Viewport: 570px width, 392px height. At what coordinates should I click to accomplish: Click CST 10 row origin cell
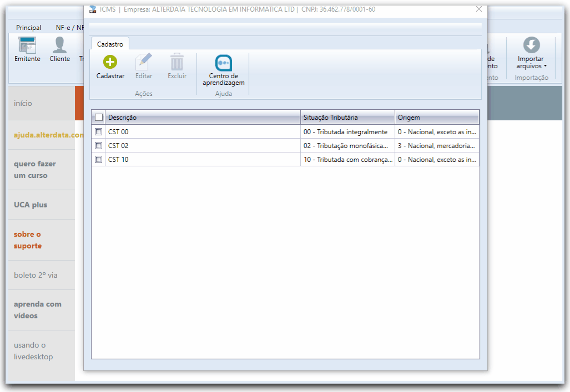click(437, 159)
